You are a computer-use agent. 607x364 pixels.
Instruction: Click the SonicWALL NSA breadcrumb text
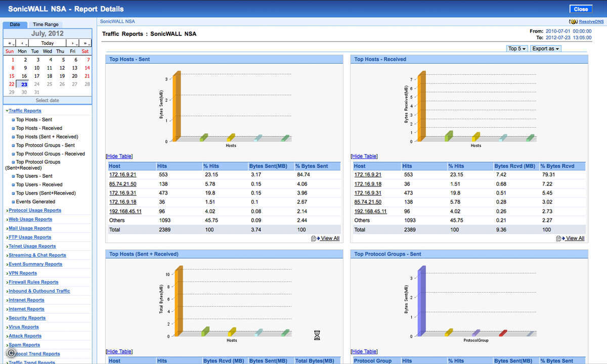coord(117,22)
